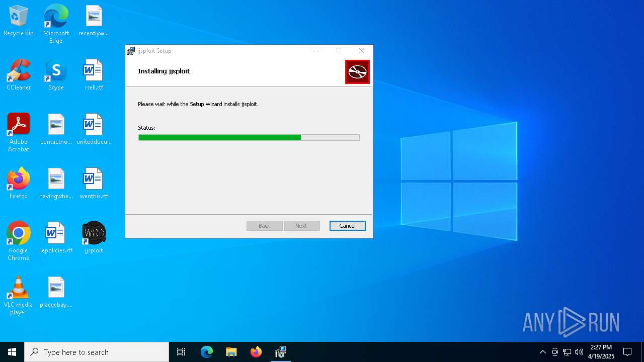644x362 pixels.
Task: Open CCleaner desktop shortcut
Action: 19,75
